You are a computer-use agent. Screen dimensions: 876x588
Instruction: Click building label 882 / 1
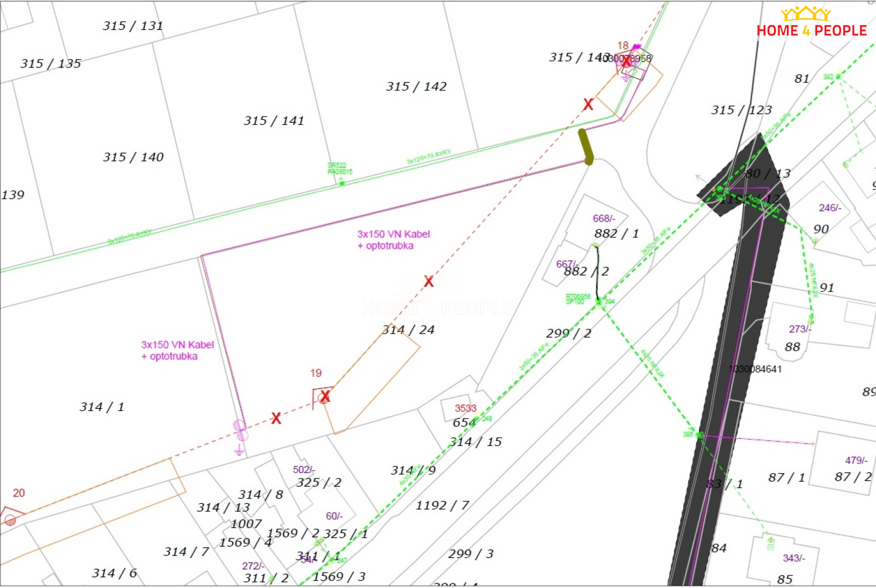coord(616,234)
